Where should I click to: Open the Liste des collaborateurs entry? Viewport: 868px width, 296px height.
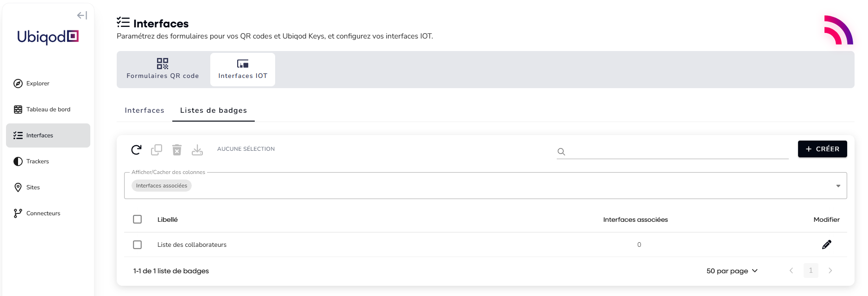click(x=192, y=245)
